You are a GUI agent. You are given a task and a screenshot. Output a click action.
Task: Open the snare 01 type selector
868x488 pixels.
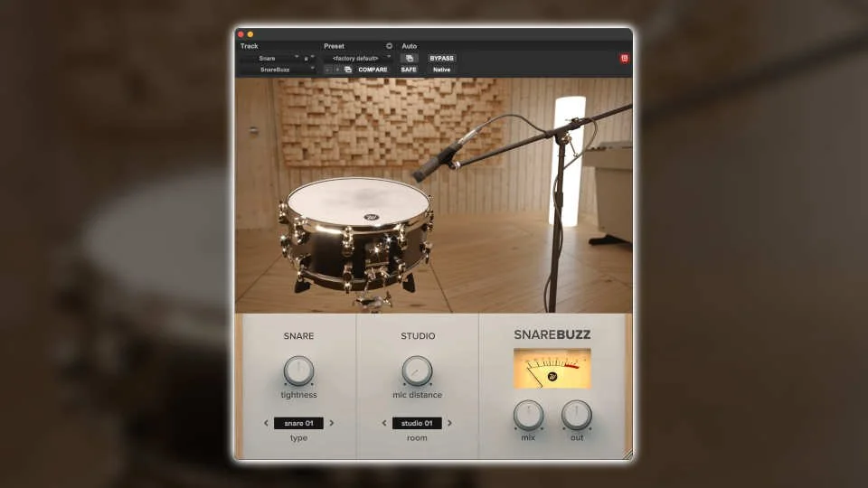(x=298, y=423)
